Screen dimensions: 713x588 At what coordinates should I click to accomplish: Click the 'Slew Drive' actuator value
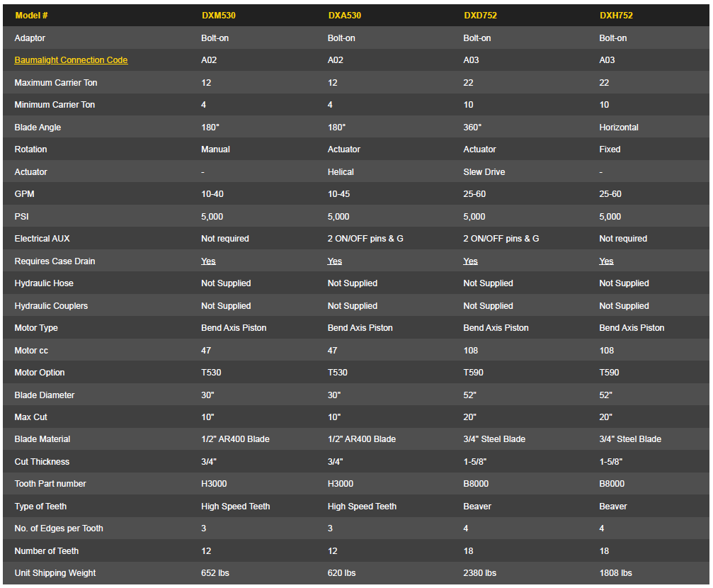tap(484, 172)
